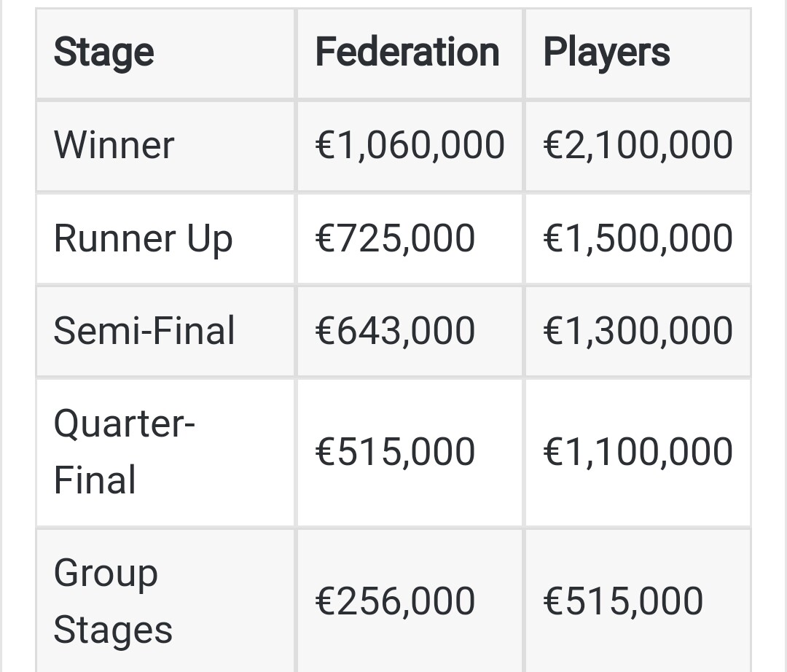The height and width of the screenshot is (672, 787).
Task: Select the Winner row label
Action: pyautogui.click(x=114, y=145)
